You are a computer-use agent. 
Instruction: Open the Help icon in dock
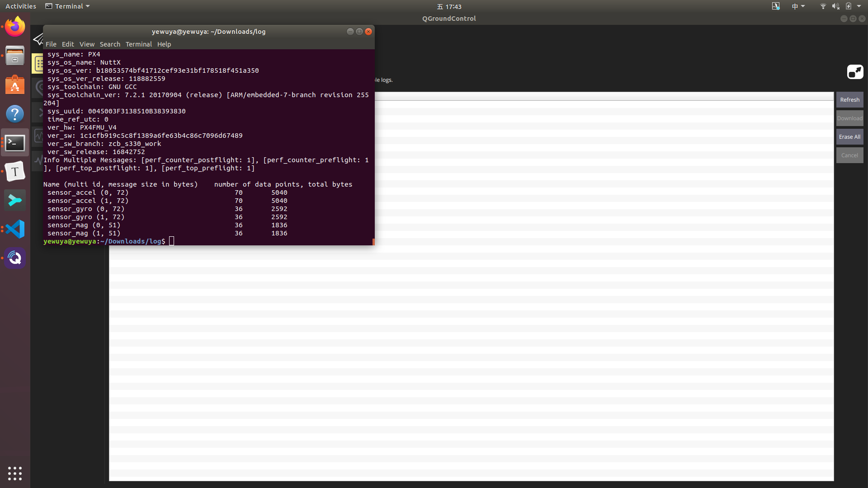(15, 114)
